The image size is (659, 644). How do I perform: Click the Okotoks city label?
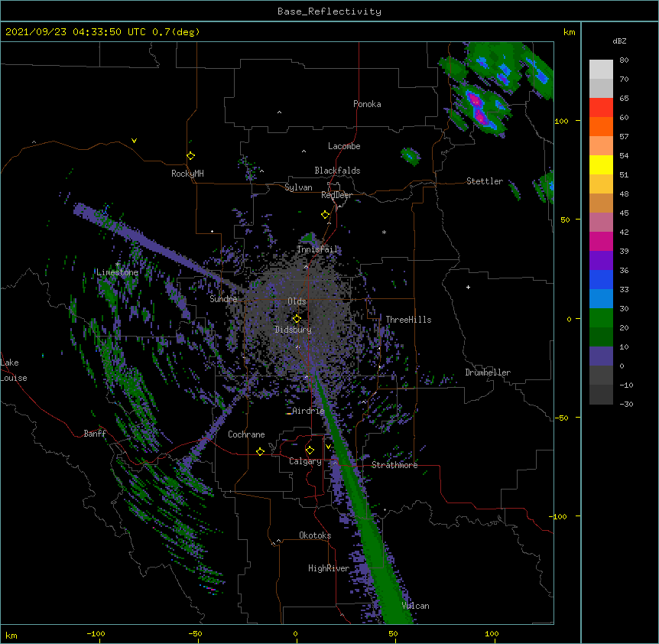coord(315,535)
